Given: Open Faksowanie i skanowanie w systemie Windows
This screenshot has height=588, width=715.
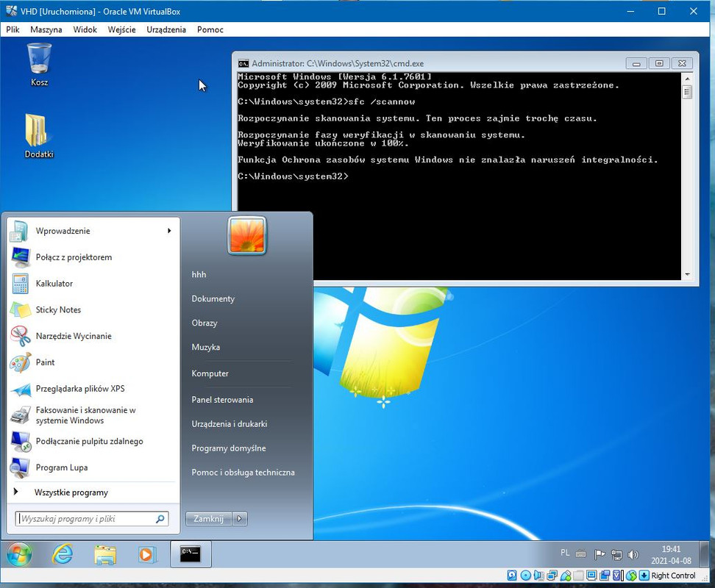Looking at the screenshot, I should pyautogui.click(x=91, y=415).
